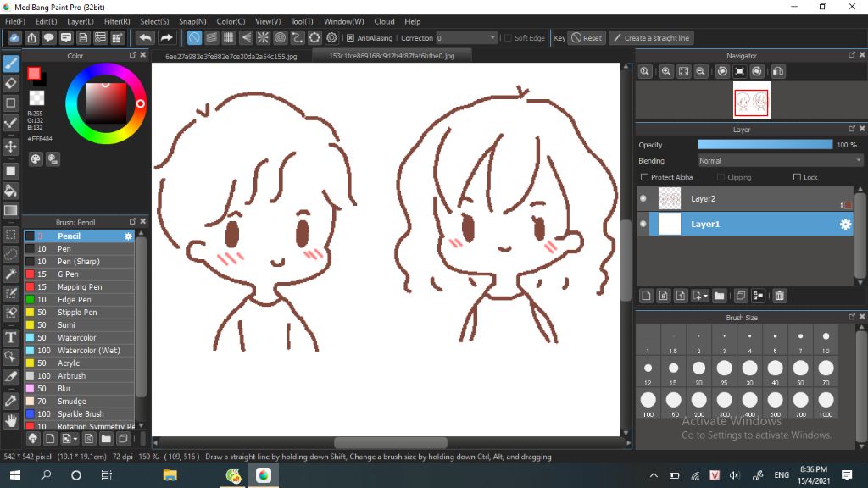Image resolution: width=868 pixels, height=488 pixels.
Task: Enable crisscross grid snap
Action: [229, 37]
